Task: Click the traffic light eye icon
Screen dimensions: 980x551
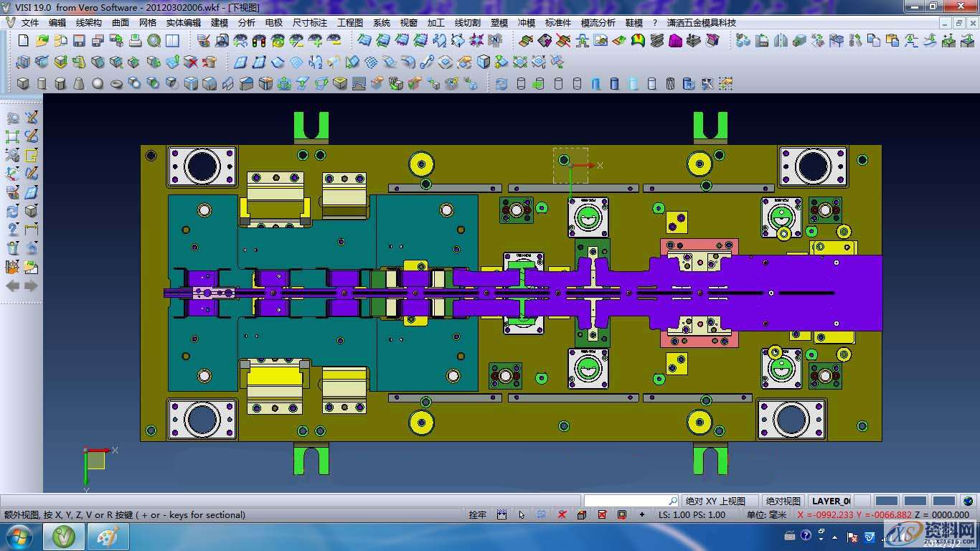Action: point(259,41)
